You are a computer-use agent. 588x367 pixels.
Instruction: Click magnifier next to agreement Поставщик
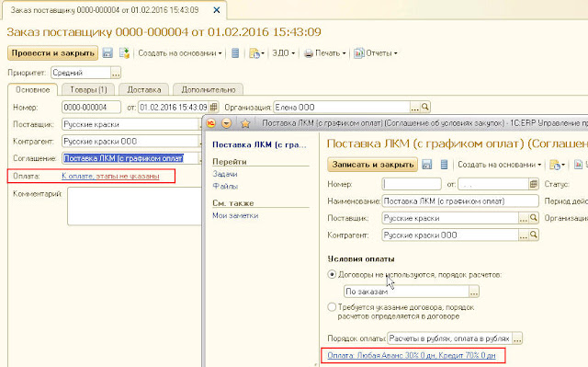point(534,218)
